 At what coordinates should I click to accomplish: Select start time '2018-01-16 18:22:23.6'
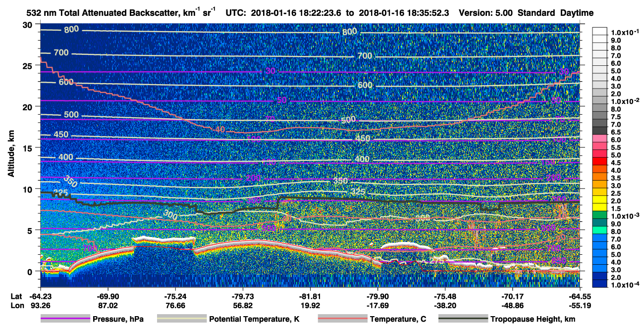[x=295, y=13]
